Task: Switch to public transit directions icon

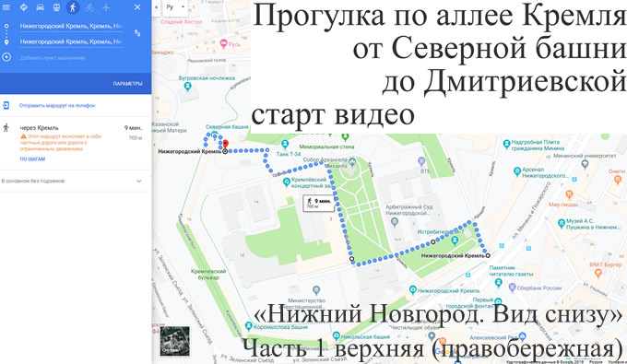Action: (56, 7)
